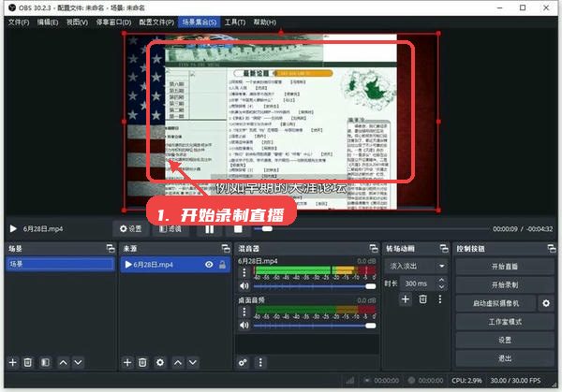Open the 滤镜 filters button
The height and width of the screenshot is (392, 562).
pos(170,228)
